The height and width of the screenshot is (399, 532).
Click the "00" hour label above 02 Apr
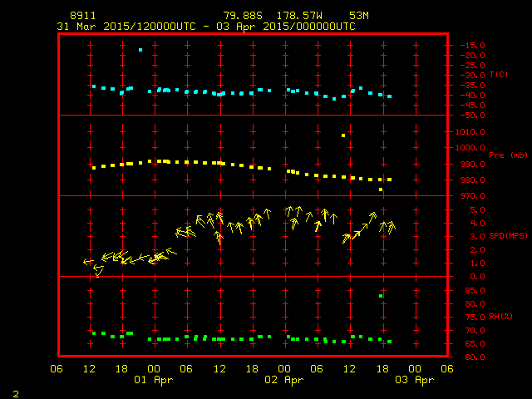pyautogui.click(x=284, y=369)
